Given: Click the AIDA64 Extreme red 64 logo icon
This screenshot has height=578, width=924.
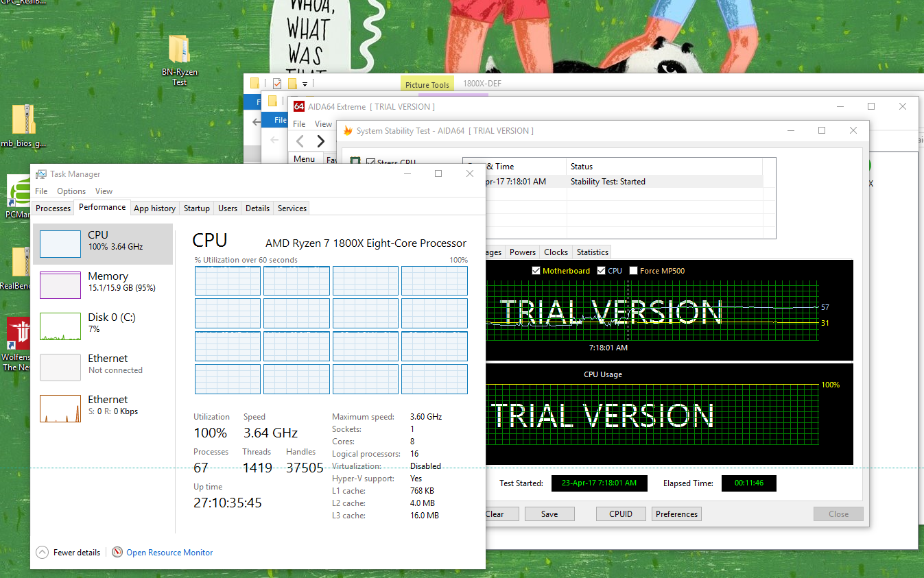Looking at the screenshot, I should coord(299,106).
